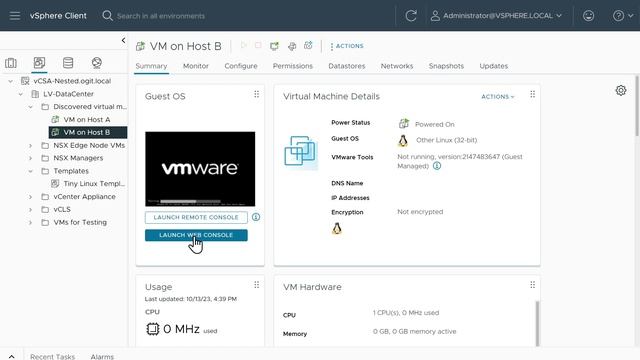
Task: Switch to VMs and Templates inventory view
Action: 39,63
